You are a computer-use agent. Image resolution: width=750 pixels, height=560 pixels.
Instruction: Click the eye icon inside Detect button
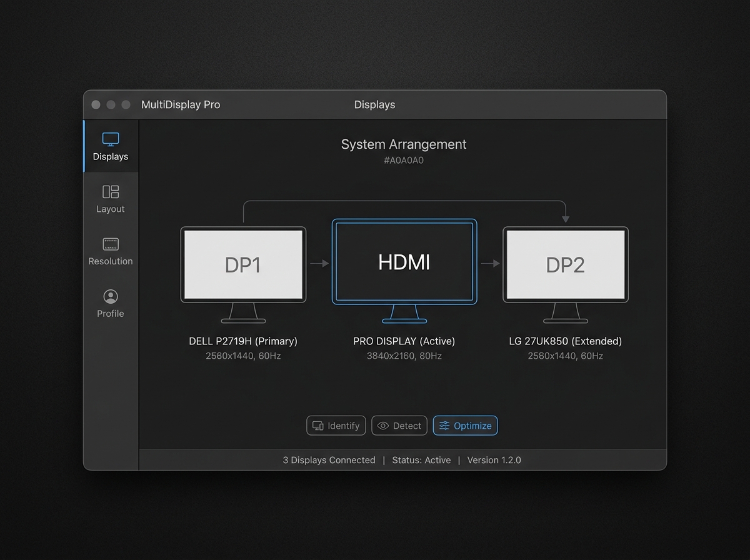tap(383, 426)
